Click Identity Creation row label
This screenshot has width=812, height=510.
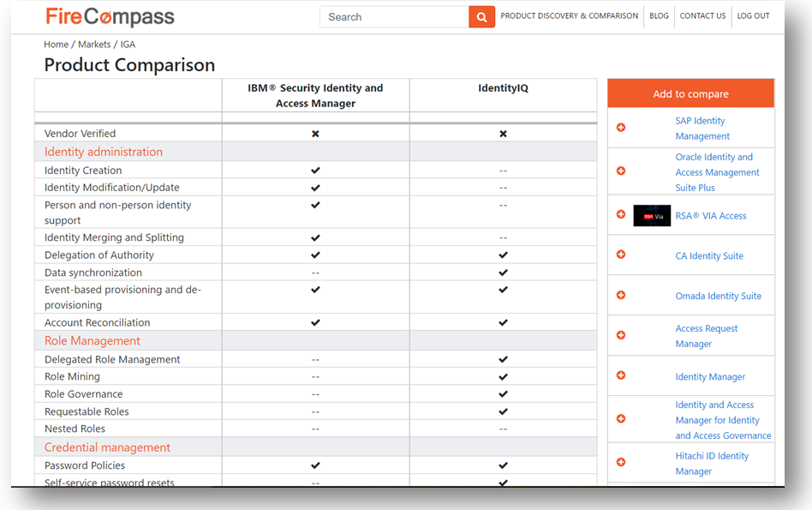(83, 171)
